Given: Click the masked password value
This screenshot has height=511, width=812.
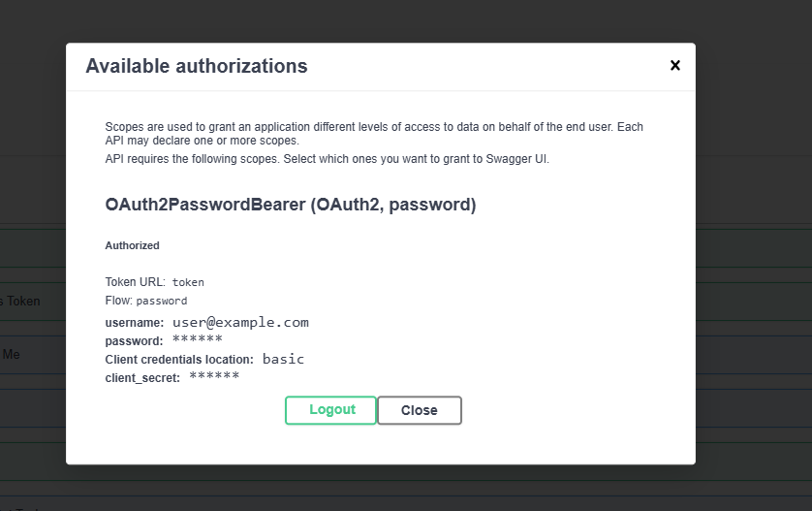Looking at the screenshot, I should coord(198,340).
